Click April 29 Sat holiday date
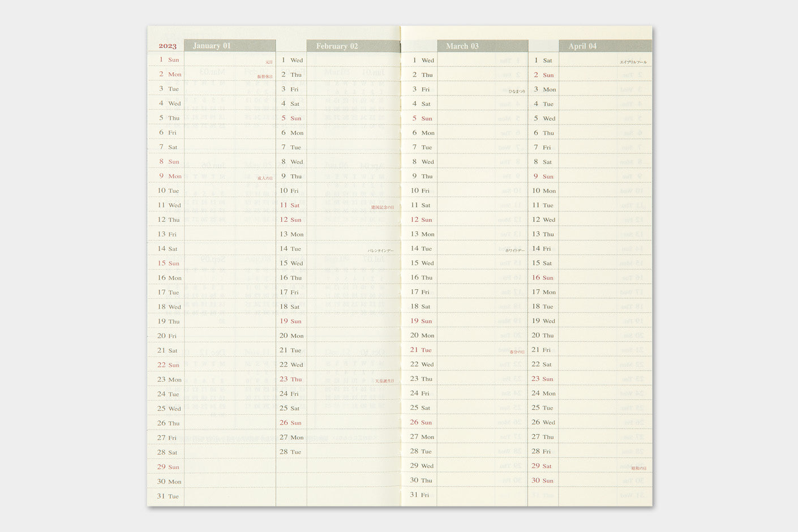This screenshot has height=532, width=798. (x=542, y=466)
